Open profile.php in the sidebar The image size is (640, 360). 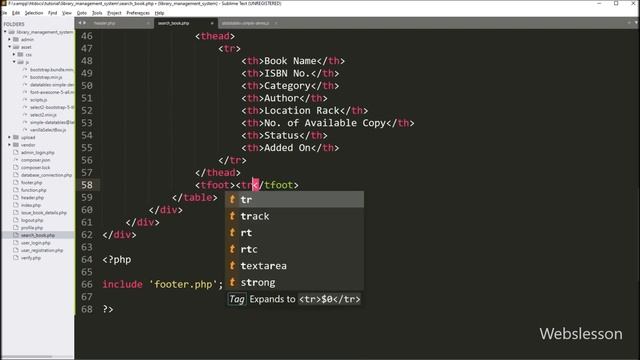[x=32, y=228]
